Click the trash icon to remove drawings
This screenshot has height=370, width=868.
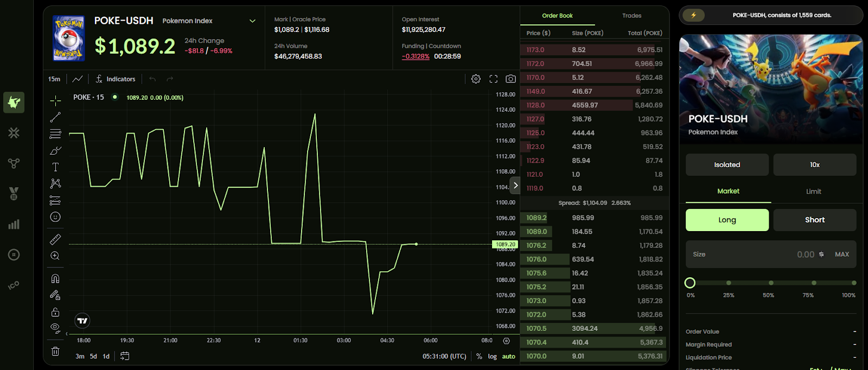tap(55, 351)
